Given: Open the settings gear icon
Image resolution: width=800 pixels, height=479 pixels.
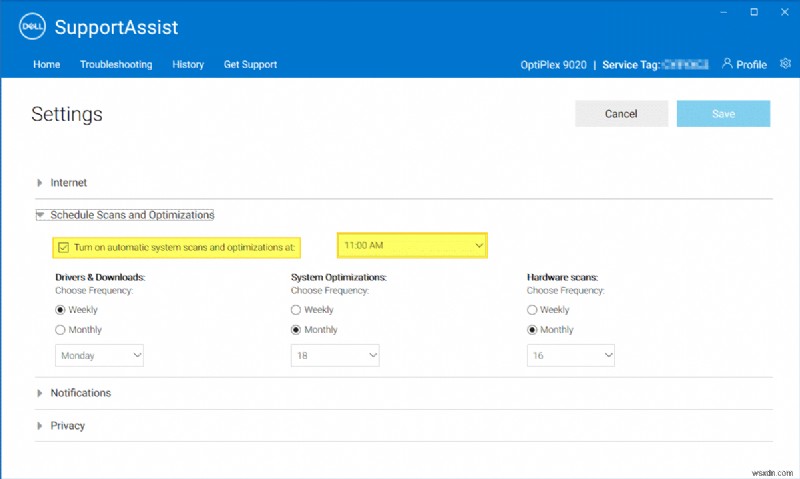Looking at the screenshot, I should [785, 64].
